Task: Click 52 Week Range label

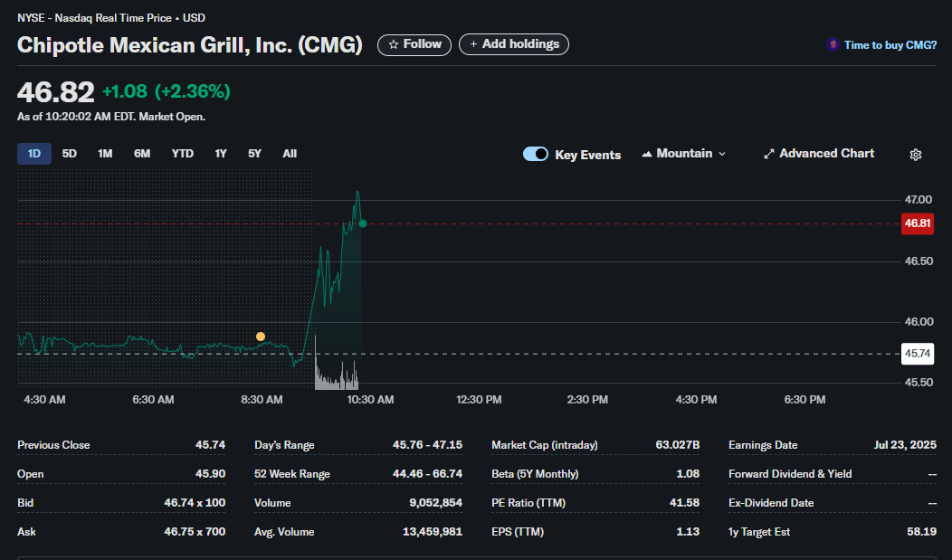Action: [x=292, y=474]
